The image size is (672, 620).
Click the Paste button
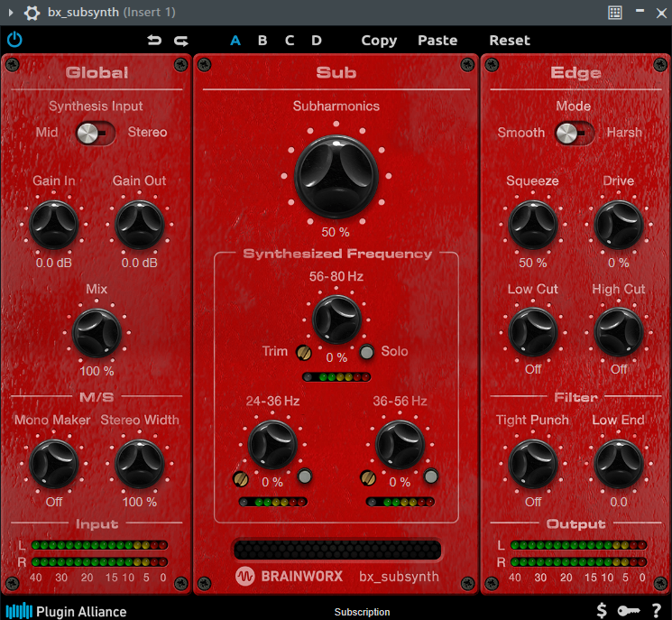pyautogui.click(x=437, y=41)
